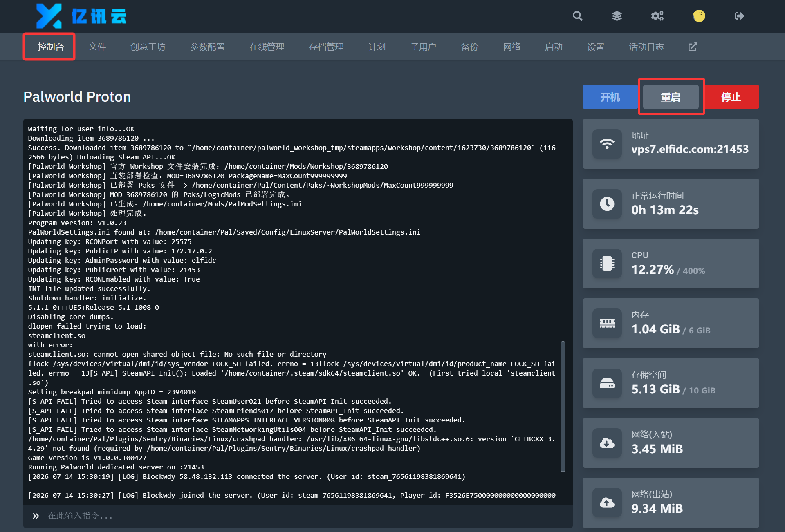The image size is (785, 532).
Task: Click the inbound network download icon
Action: click(x=607, y=443)
